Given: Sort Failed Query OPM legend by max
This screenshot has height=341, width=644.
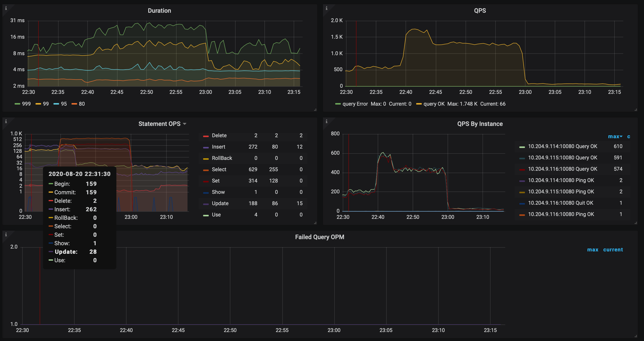Looking at the screenshot, I should [593, 250].
